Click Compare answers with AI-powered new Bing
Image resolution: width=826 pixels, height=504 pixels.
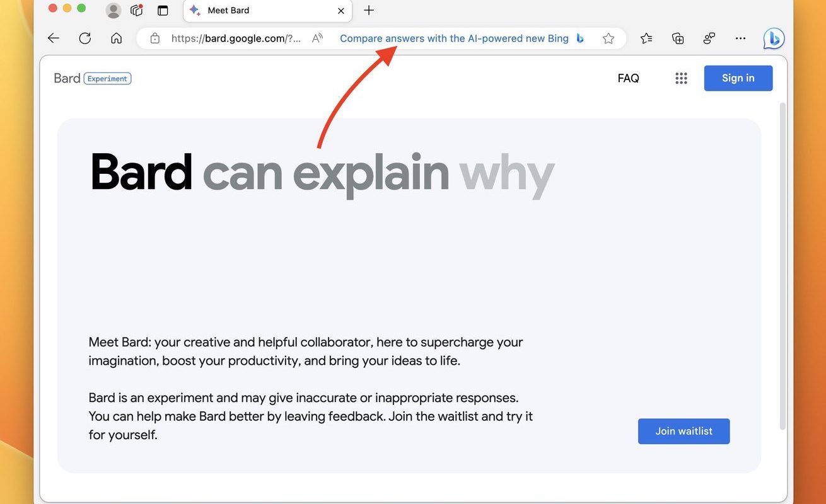[454, 38]
